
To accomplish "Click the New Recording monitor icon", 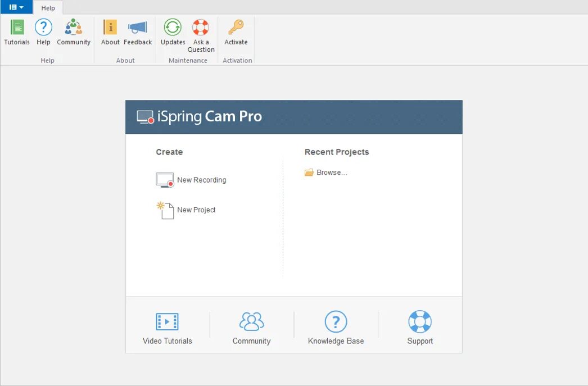I will (x=165, y=180).
